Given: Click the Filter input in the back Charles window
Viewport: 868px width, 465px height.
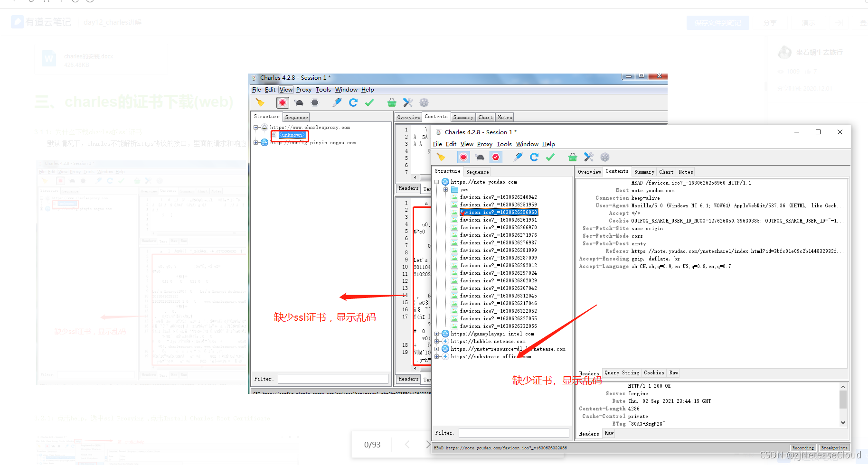Looking at the screenshot, I should pyautogui.click(x=333, y=379).
